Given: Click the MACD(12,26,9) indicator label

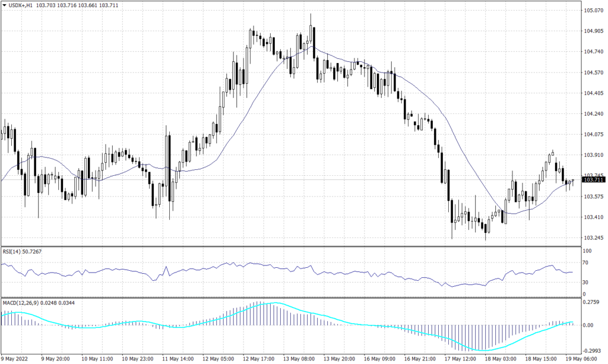Looking at the screenshot, I should (x=23, y=302).
